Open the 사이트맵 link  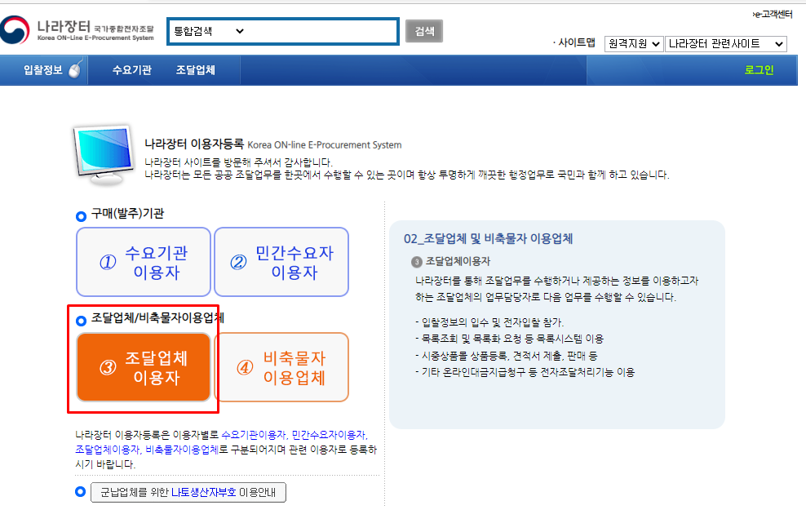[576, 43]
